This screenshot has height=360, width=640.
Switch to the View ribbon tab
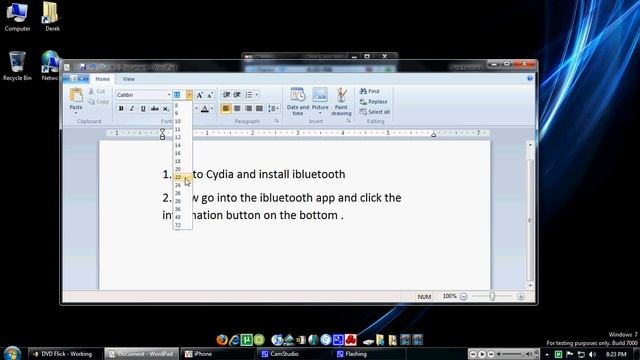pyautogui.click(x=129, y=79)
